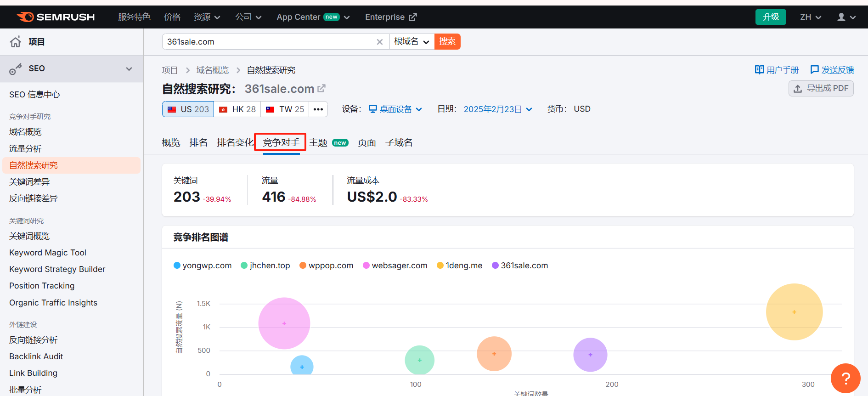Open the 桌面设备 device dropdown

[395, 109]
